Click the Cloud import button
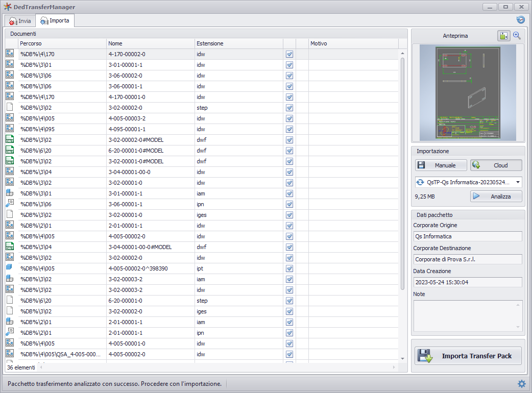Image resolution: width=532 pixels, height=393 pixels. click(x=496, y=165)
